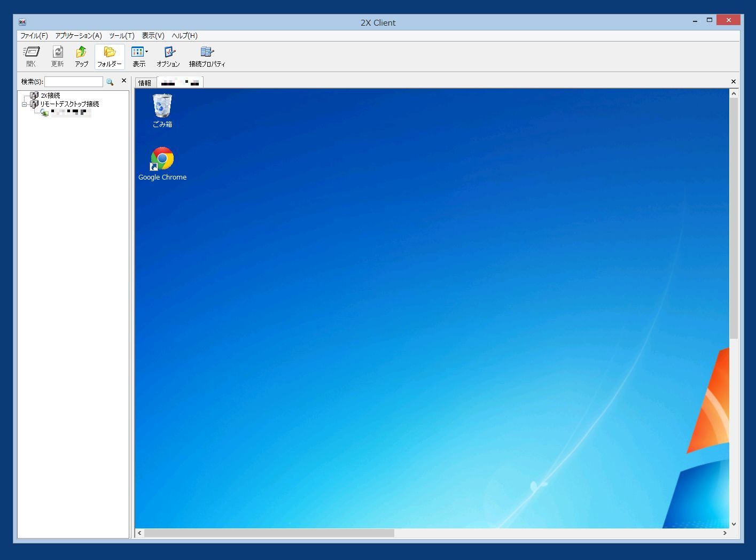The width and height of the screenshot is (756, 560).
Task: Close the 2X Client window
Action: point(728,20)
